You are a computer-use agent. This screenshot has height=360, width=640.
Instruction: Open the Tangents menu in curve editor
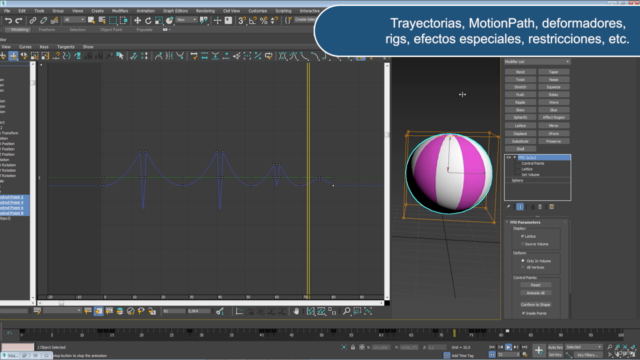click(x=65, y=47)
